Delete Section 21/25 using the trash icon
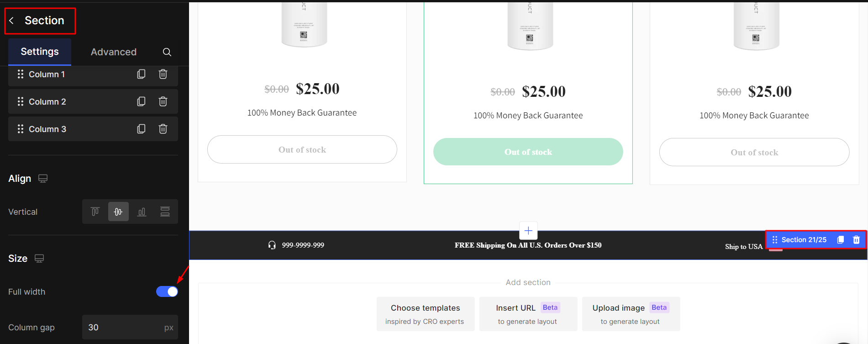This screenshot has width=868, height=344. click(856, 240)
